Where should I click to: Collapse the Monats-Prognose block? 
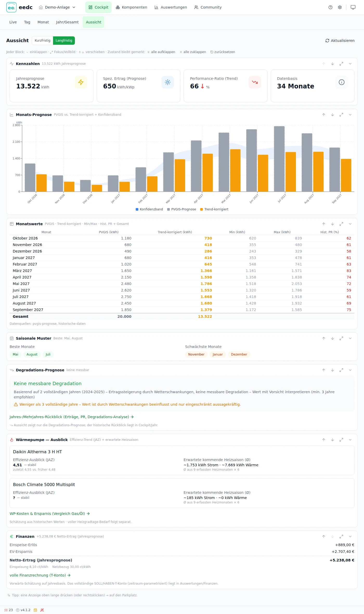point(350,115)
